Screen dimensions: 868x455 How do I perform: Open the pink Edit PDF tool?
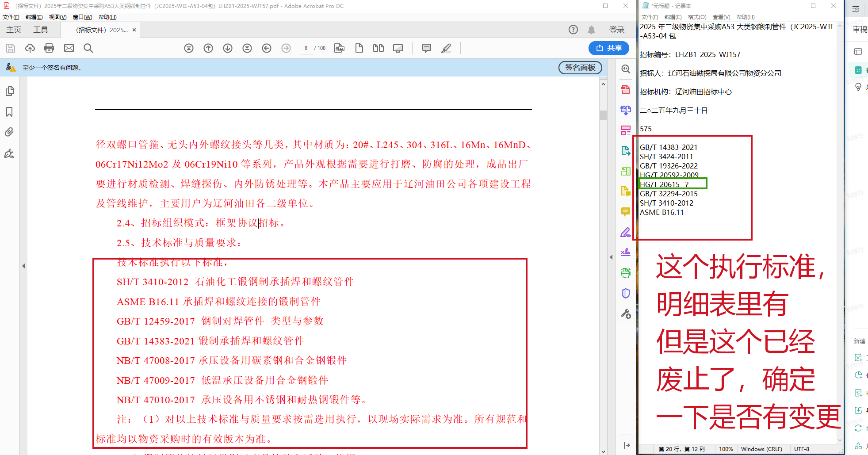pos(626,130)
